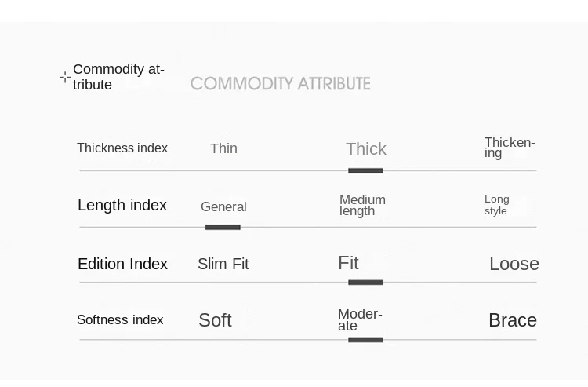Image resolution: width=588 pixels, height=387 pixels.
Task: Select the General length option
Action: click(223, 206)
